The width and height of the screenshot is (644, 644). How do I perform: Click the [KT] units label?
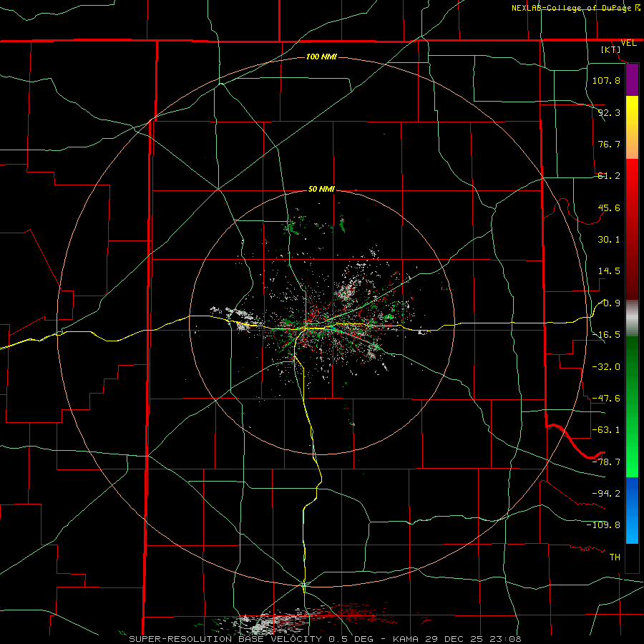click(x=611, y=49)
